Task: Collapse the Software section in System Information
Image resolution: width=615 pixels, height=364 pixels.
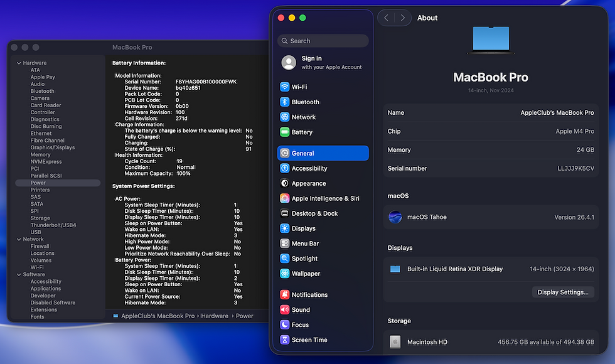Action: [19, 275]
